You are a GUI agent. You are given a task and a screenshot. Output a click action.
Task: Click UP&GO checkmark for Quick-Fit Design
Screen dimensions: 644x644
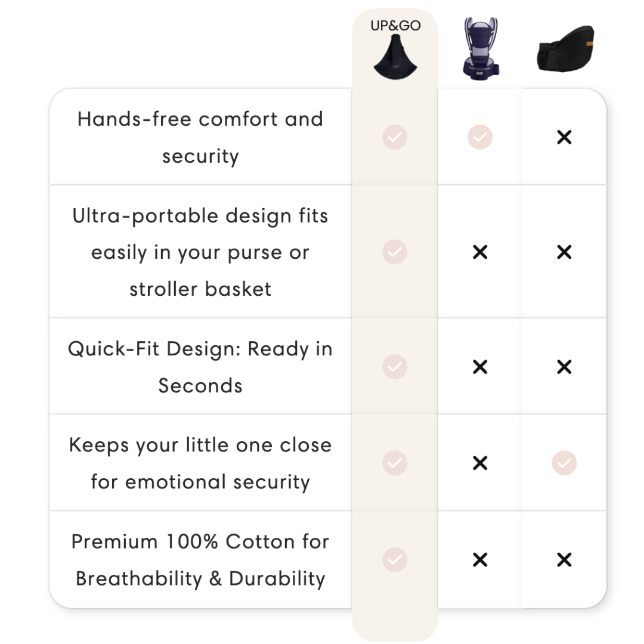(x=394, y=367)
